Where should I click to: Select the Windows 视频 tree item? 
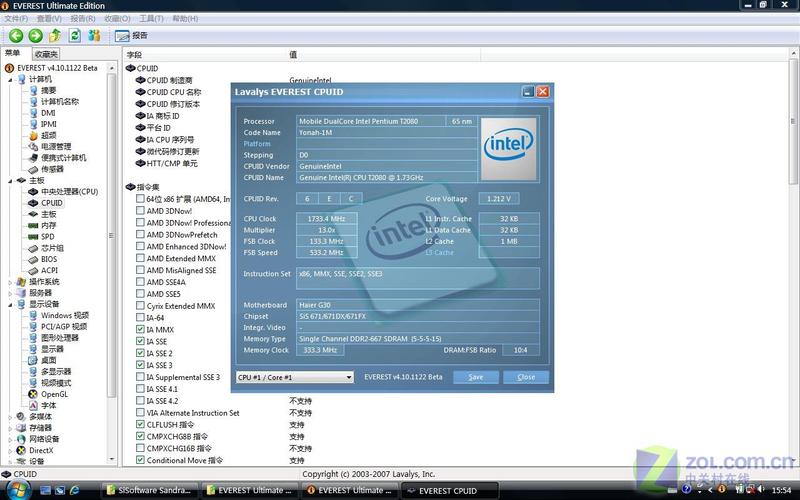pyautogui.click(x=65, y=315)
